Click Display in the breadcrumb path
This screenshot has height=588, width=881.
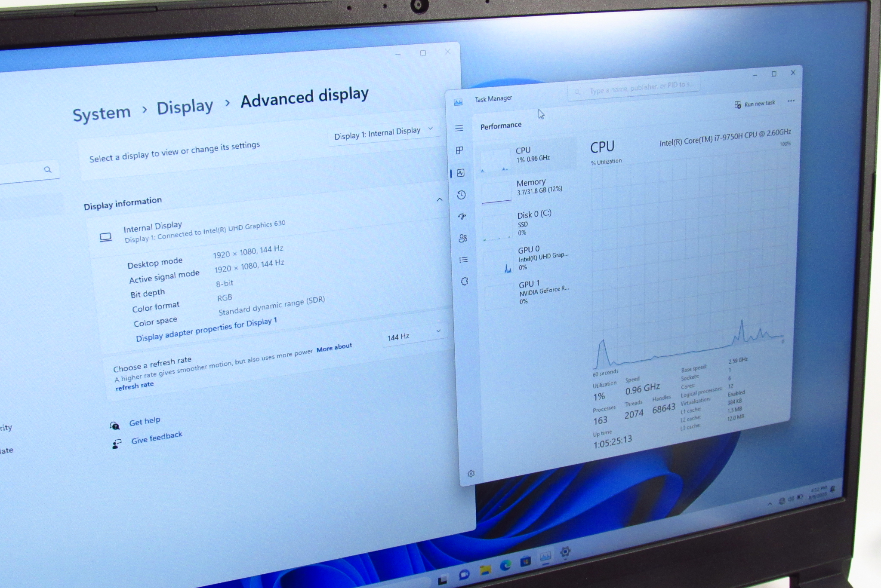click(x=185, y=107)
